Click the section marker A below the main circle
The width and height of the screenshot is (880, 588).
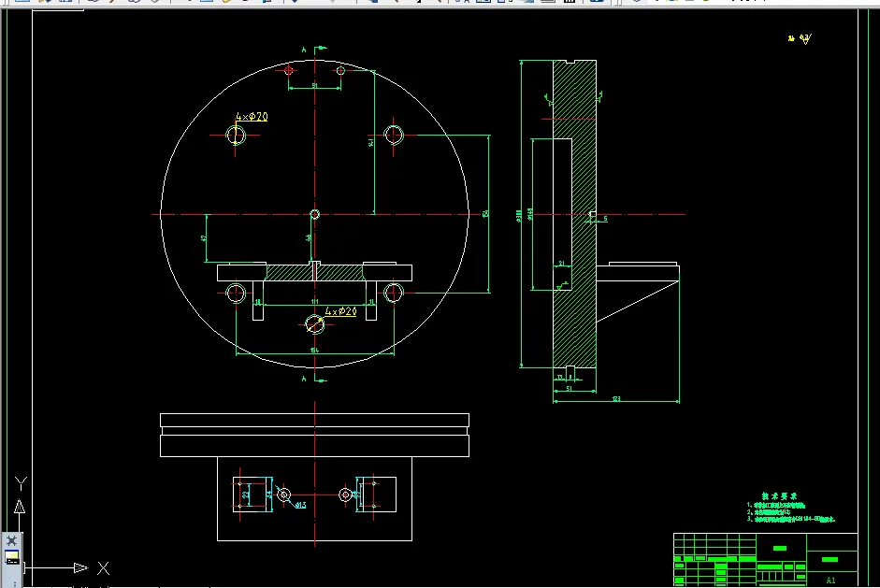(x=304, y=380)
